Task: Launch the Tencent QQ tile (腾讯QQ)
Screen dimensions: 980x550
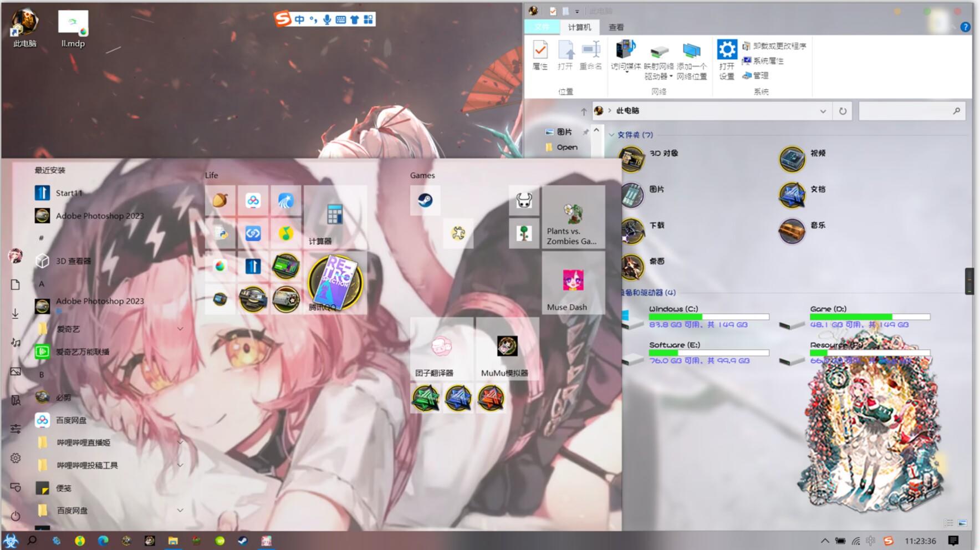Action: pyautogui.click(x=335, y=283)
